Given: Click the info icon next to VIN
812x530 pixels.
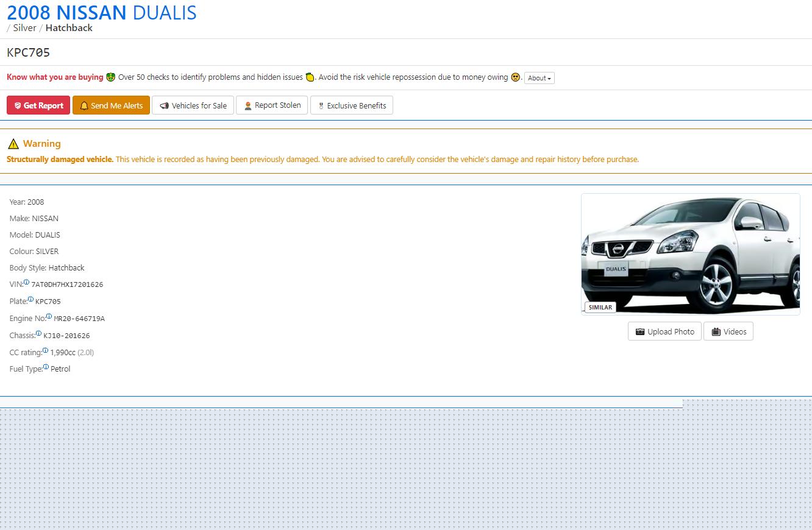Looking at the screenshot, I should tap(26, 282).
